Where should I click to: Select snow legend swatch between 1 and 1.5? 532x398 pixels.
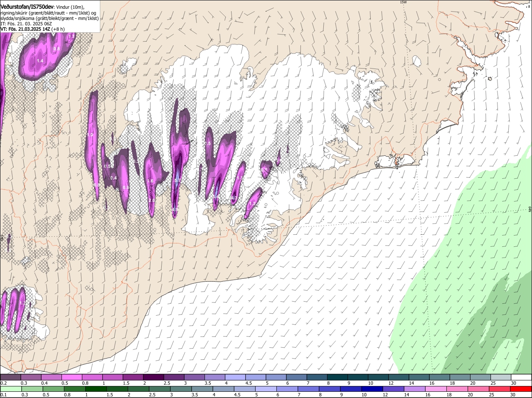[113, 377]
